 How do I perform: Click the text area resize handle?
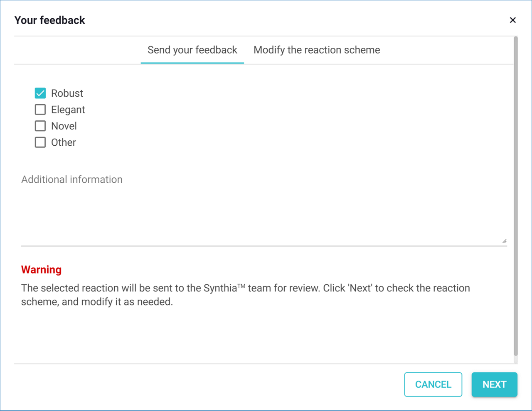coord(504,241)
